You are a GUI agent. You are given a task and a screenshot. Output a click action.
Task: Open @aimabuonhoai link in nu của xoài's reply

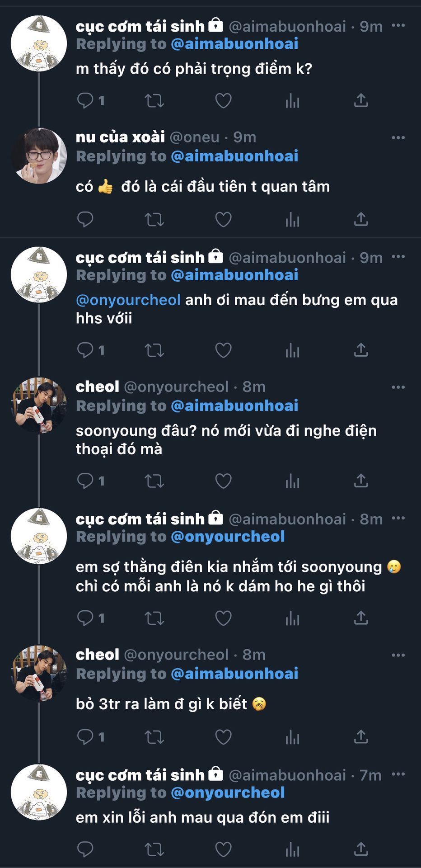click(x=234, y=156)
